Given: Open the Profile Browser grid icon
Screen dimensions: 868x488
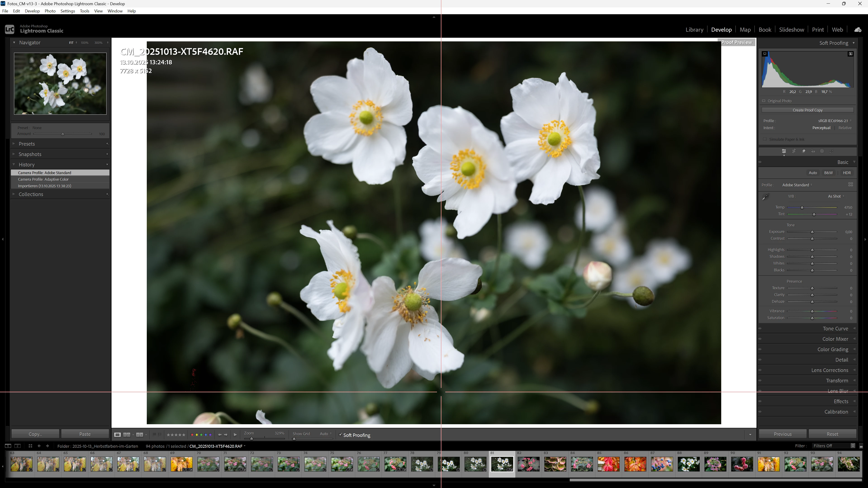Looking at the screenshot, I should click(851, 185).
